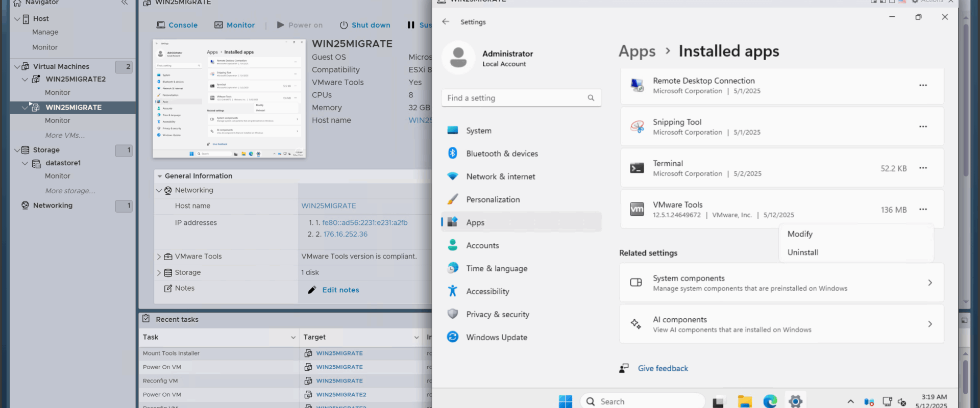Collapse the Storage tree node

(17, 150)
